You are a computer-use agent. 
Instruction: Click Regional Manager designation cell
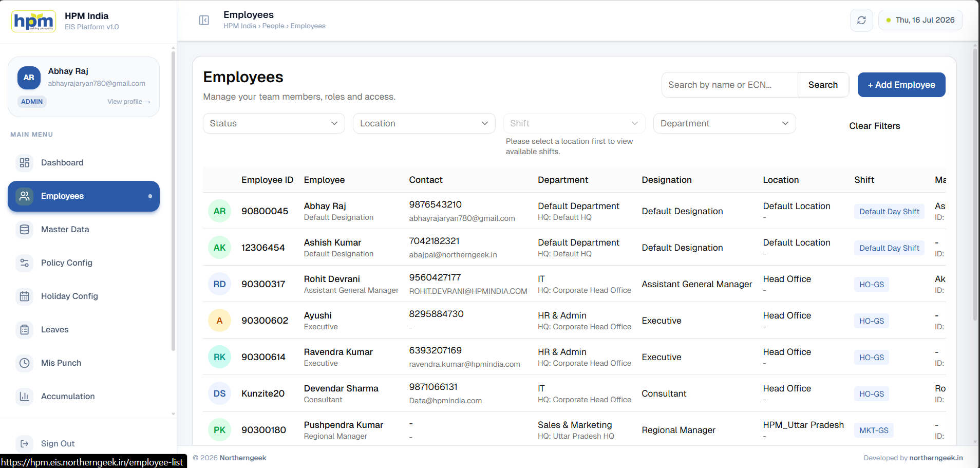pos(679,430)
